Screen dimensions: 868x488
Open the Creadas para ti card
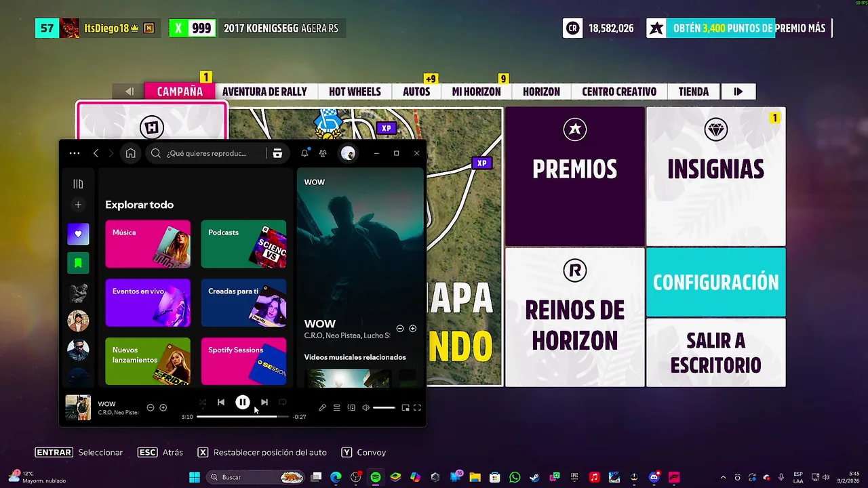pos(243,303)
